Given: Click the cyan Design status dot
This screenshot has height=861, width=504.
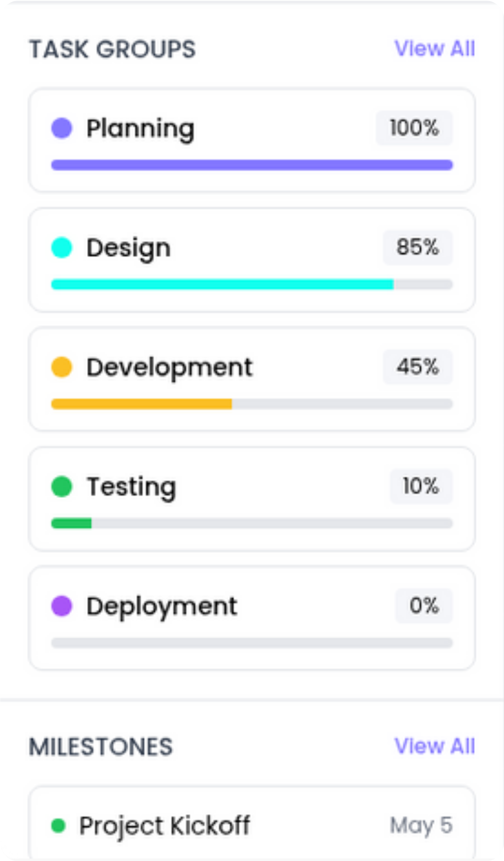Looking at the screenshot, I should [62, 247].
